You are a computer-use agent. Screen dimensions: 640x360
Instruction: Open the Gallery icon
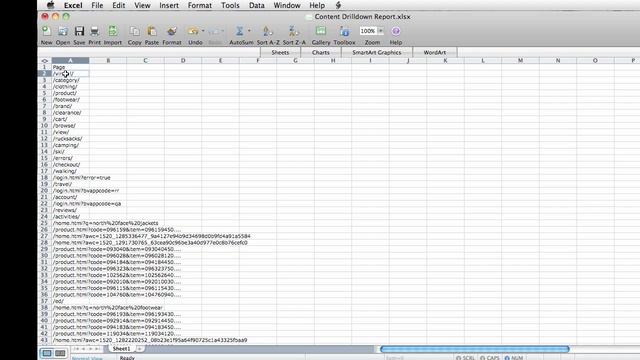tap(321, 31)
